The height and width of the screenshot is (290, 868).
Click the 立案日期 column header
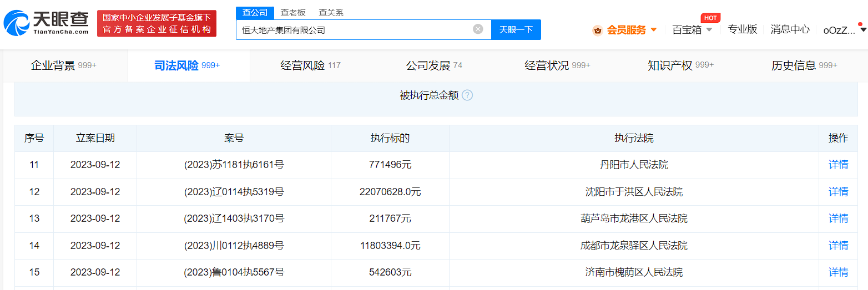click(x=95, y=138)
